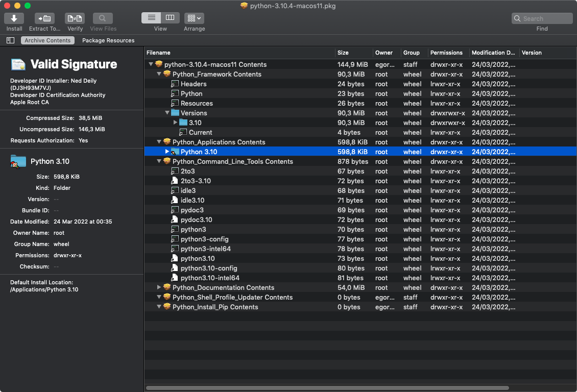577x392 pixels.
Task: Collapse the Python_Command_Line_Tools Contents group
Action: click(x=159, y=161)
